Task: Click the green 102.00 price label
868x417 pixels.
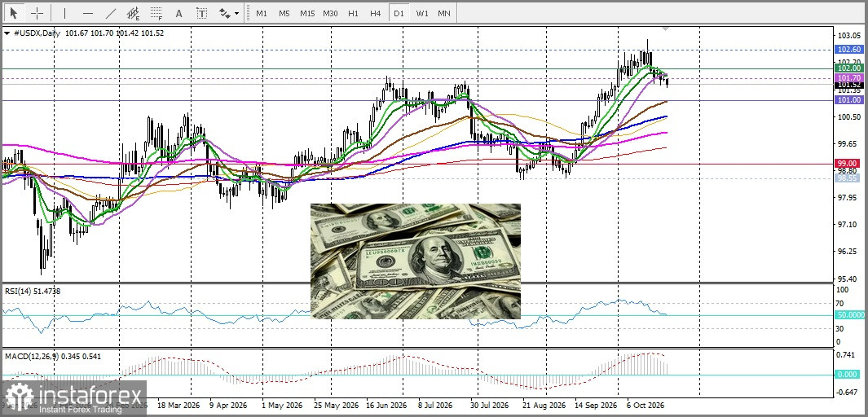Action: [x=848, y=68]
